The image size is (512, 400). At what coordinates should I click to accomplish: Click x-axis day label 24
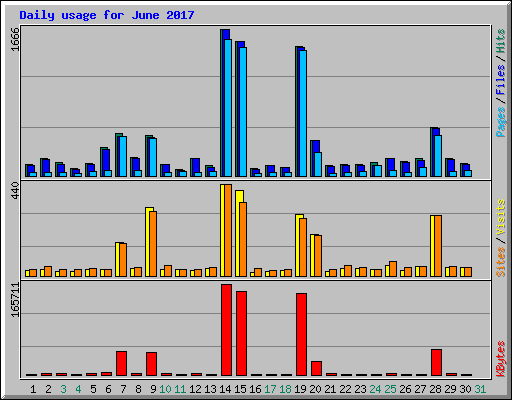pos(375,389)
